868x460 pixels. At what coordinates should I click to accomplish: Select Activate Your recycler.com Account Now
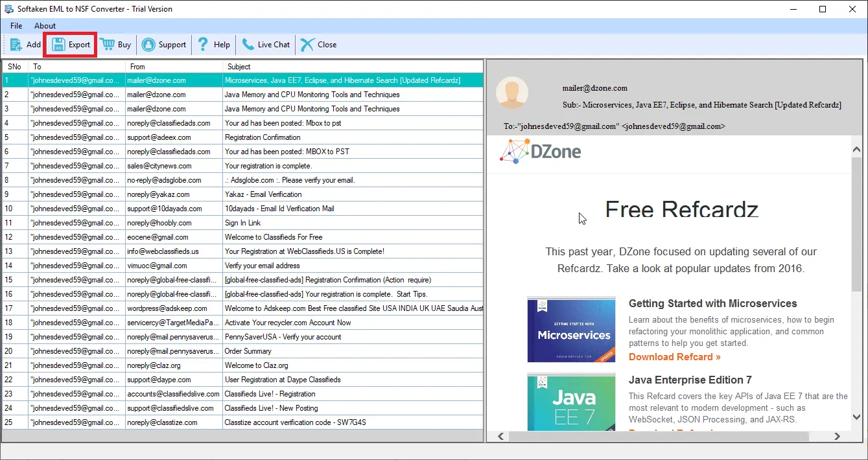(242, 323)
